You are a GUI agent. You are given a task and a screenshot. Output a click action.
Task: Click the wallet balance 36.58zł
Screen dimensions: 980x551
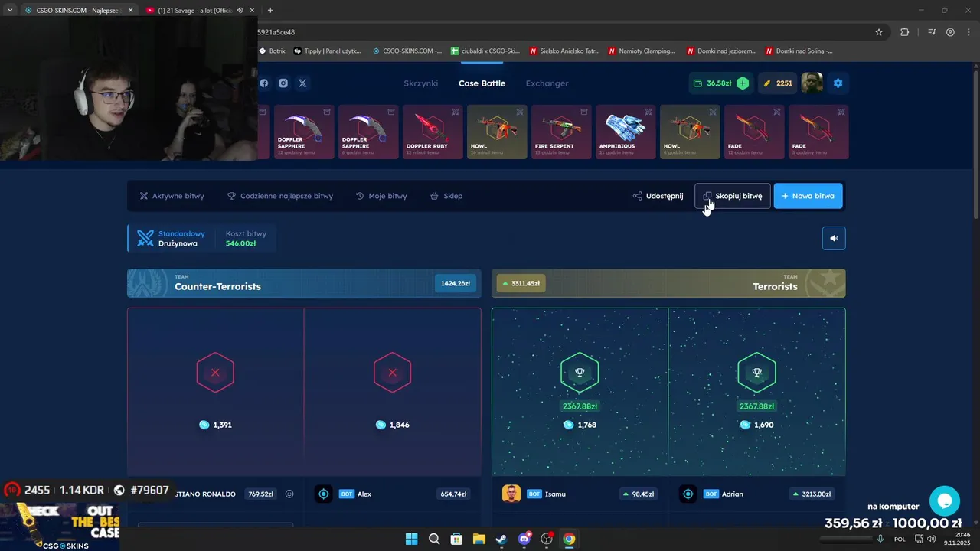(713, 83)
